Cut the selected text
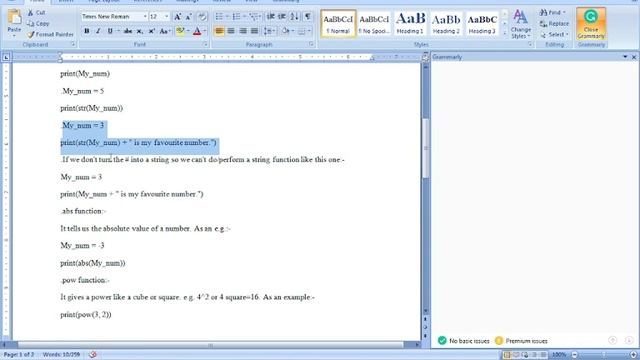 [36, 13]
